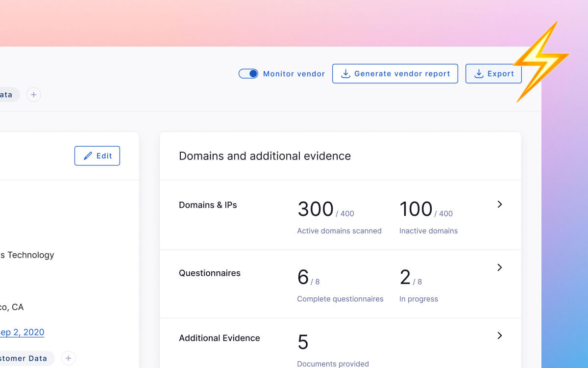Click the 300 active domains count
Screen dimensions: 588x368
[316, 209]
